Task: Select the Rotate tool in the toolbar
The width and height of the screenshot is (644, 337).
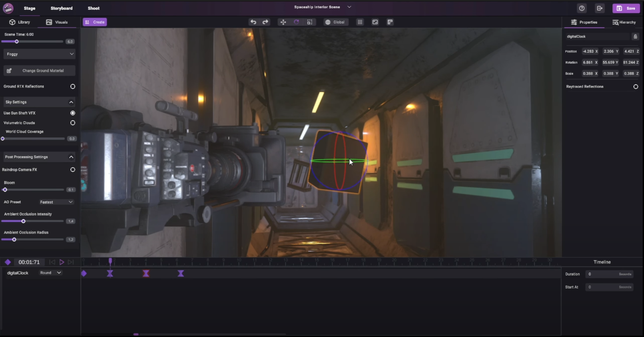Action: [296, 22]
